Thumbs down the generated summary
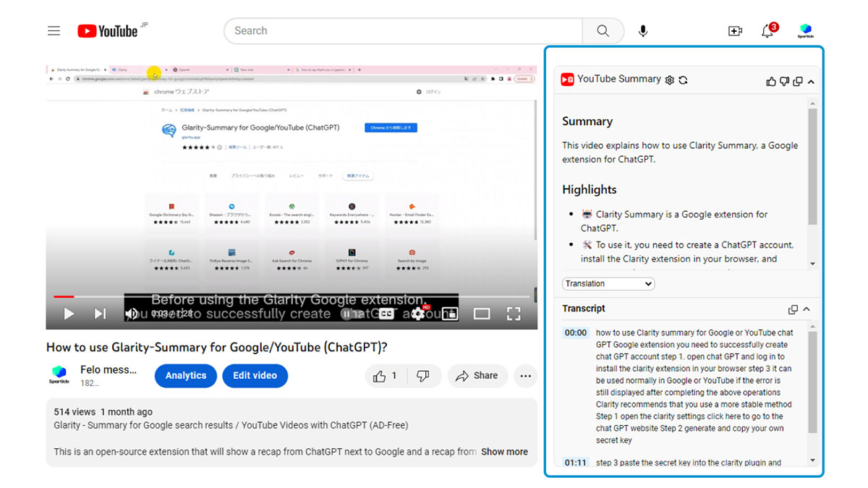The height and width of the screenshot is (488, 868). coord(784,82)
